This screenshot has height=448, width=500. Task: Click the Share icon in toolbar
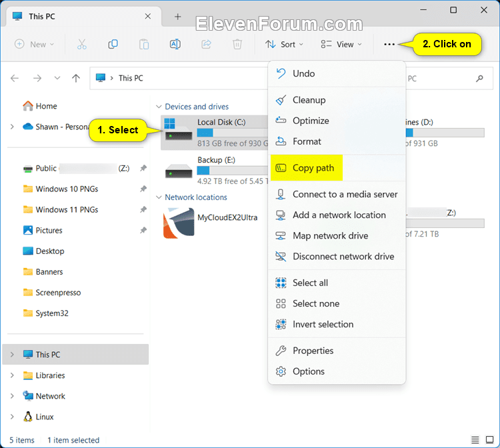point(206,44)
